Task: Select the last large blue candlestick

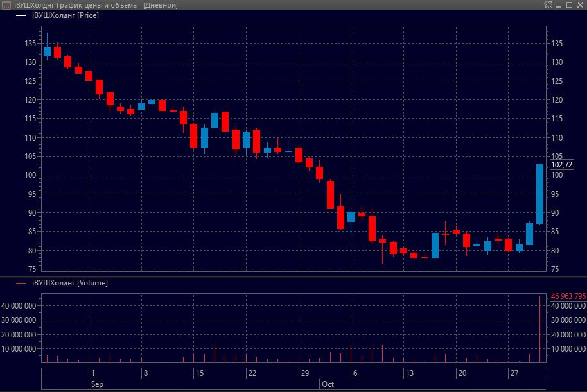Action: pos(539,194)
